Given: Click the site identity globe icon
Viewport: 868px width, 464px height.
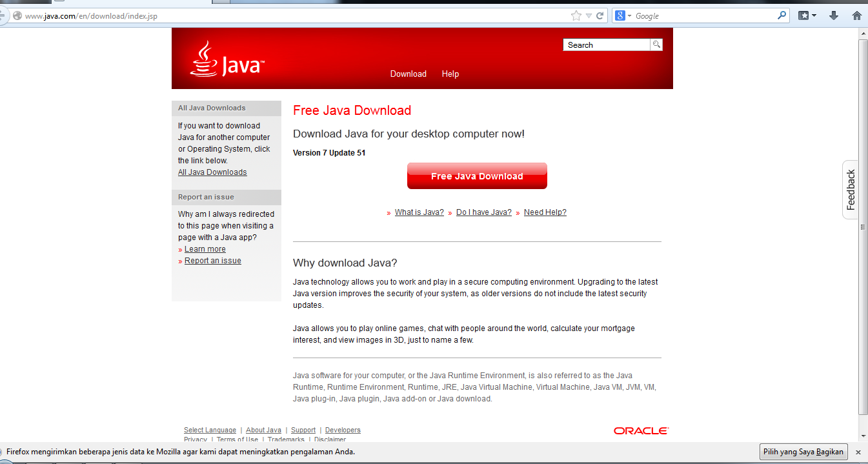Looking at the screenshot, I should (x=17, y=16).
